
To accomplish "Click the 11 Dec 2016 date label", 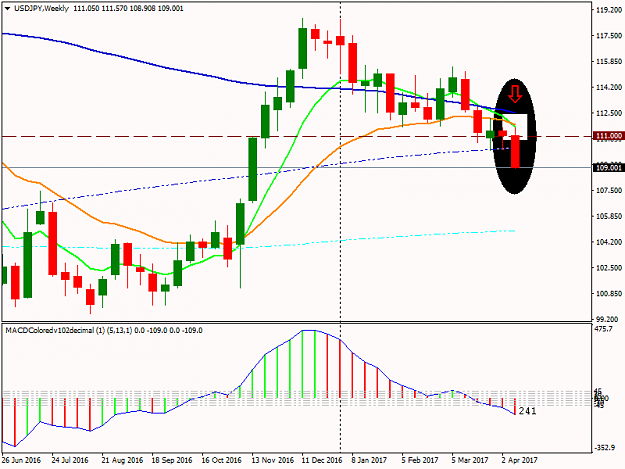I will point(322,460).
